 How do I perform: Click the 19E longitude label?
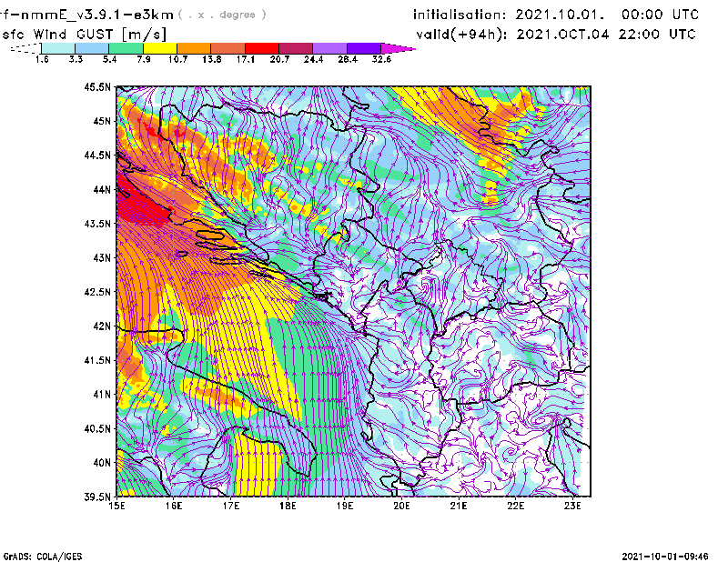click(345, 506)
